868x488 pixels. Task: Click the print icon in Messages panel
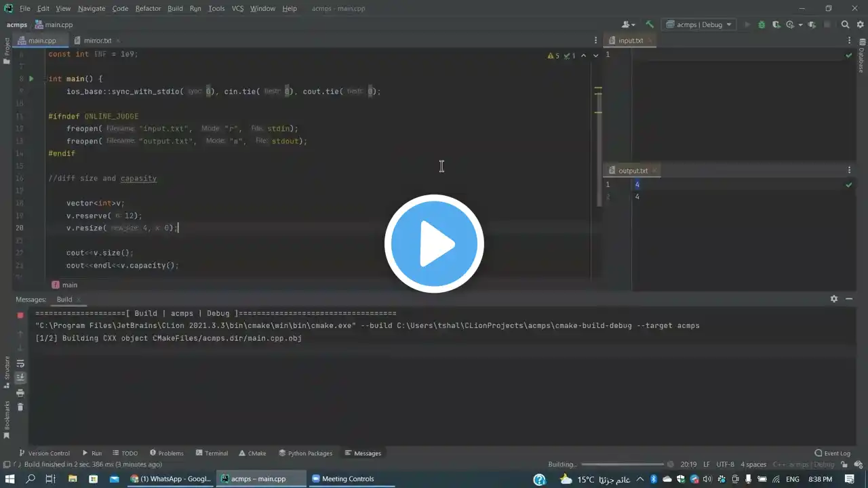point(20,392)
